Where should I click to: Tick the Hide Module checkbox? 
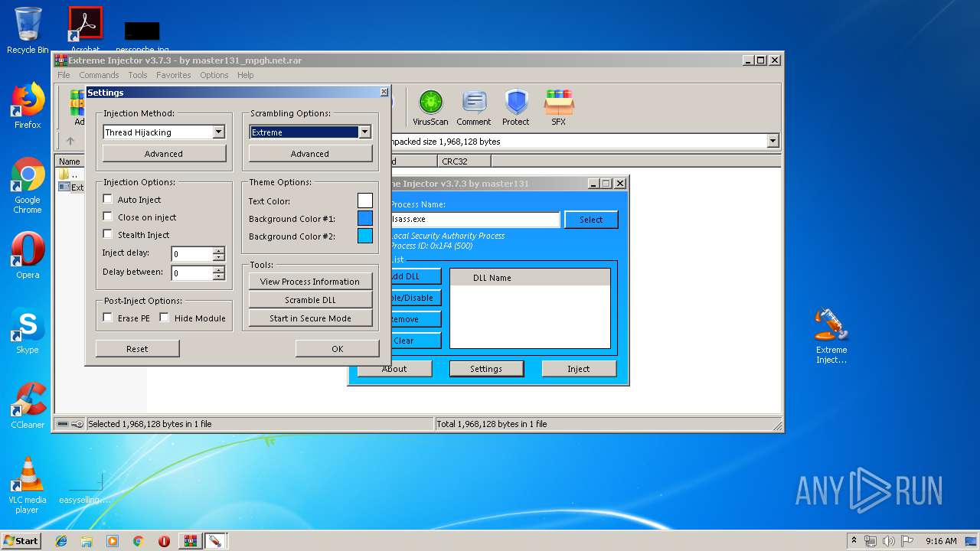[x=165, y=318]
